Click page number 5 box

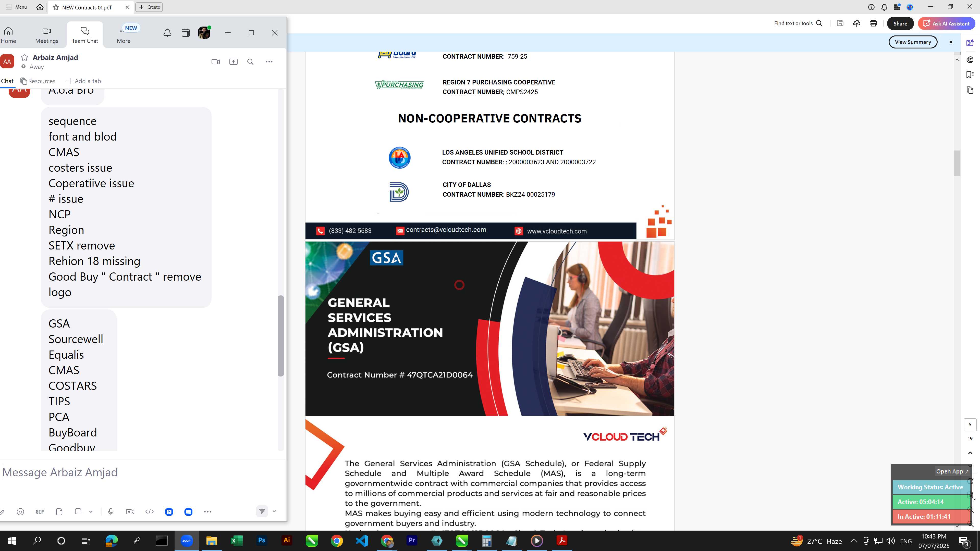[970, 425]
